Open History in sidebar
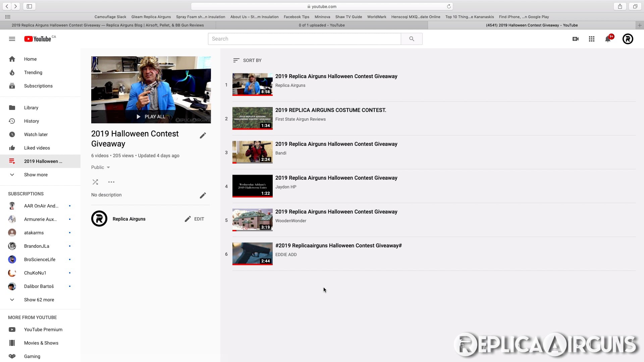The image size is (644, 362). [40, 121]
